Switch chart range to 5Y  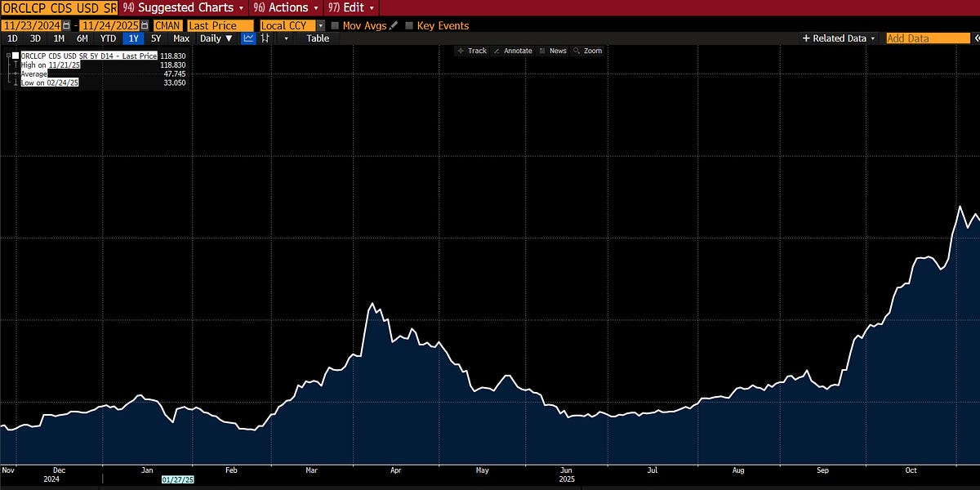[x=155, y=38]
